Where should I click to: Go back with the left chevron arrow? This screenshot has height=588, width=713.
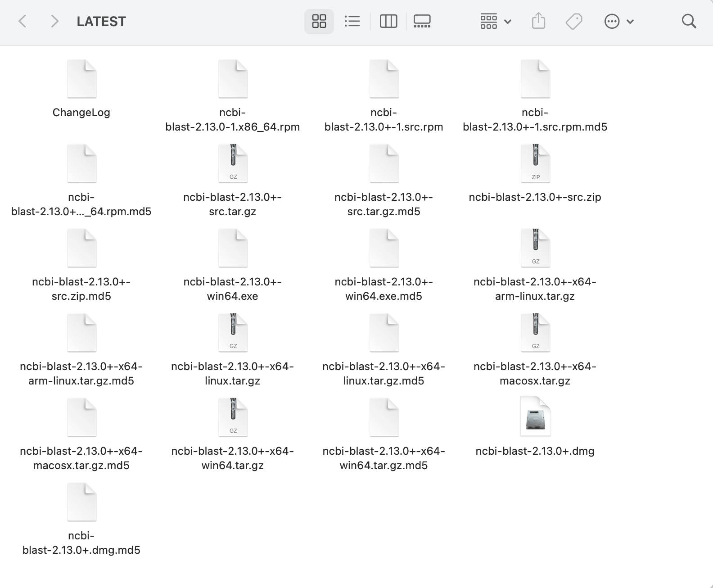[23, 21]
